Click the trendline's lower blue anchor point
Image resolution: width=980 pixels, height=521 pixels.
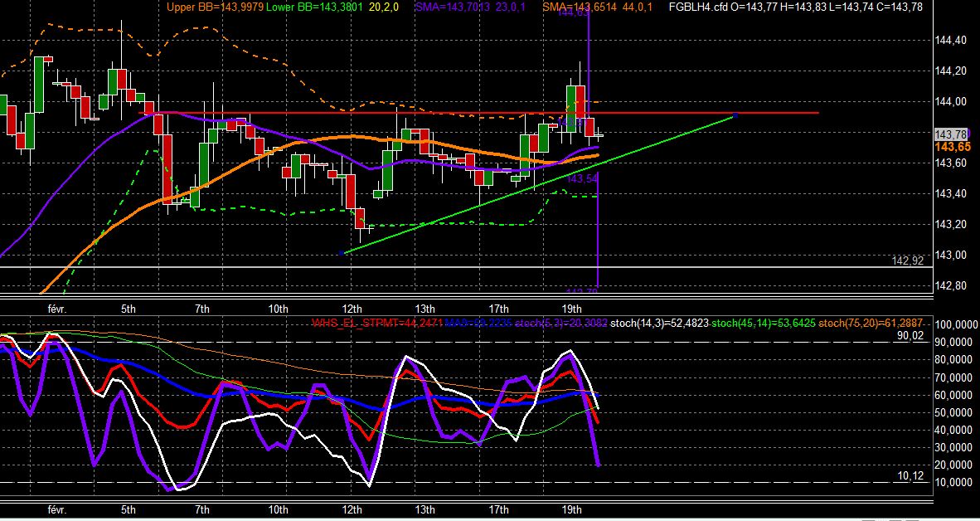click(342, 253)
